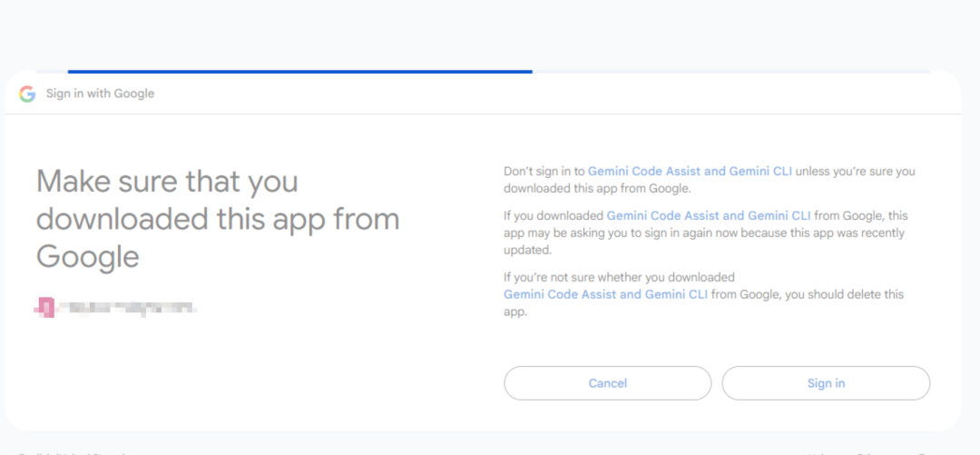Click the "Sign in with Google" header text
This screenshot has height=455, width=980.
click(100, 94)
